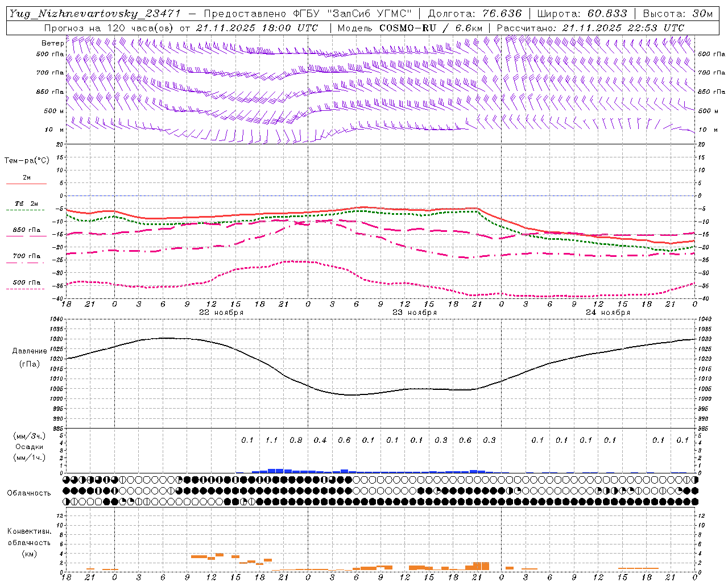728x582 pixels.
Task: Click the left 10 м wind level label
Action: 55,130
